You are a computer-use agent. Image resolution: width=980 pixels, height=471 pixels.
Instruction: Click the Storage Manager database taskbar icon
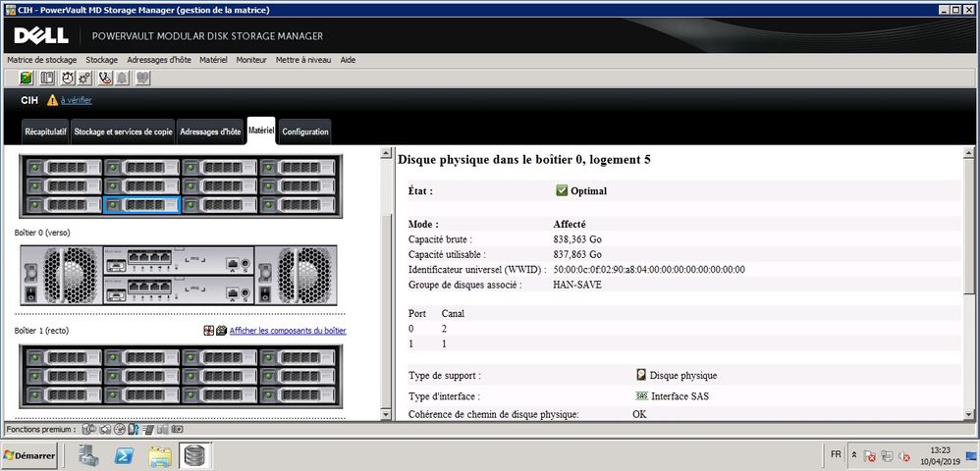195,455
